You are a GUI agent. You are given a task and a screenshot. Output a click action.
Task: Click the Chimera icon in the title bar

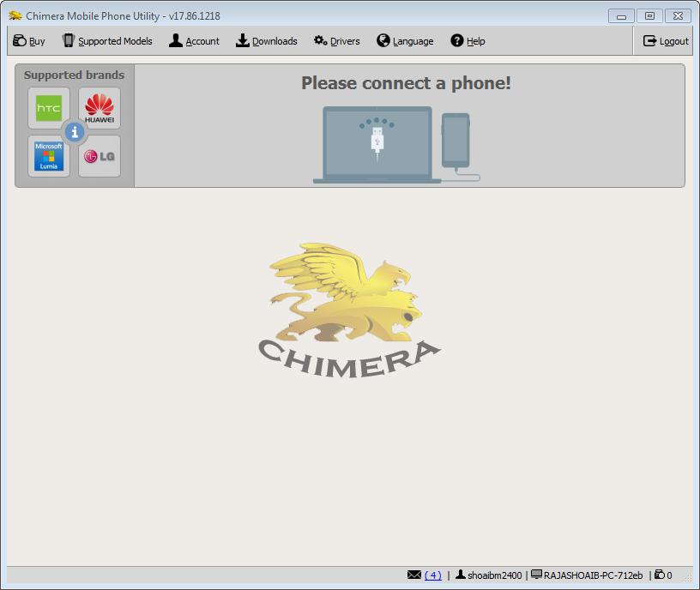pos(15,16)
